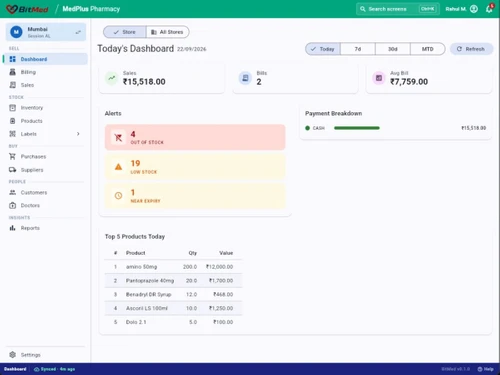Click the Reports bar chart icon
500x375 pixels.
click(13, 228)
